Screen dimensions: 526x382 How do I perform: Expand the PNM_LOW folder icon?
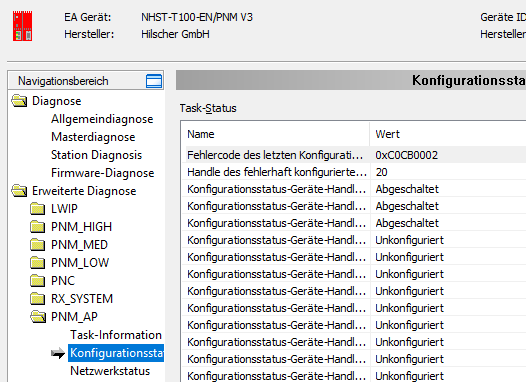click(37, 263)
